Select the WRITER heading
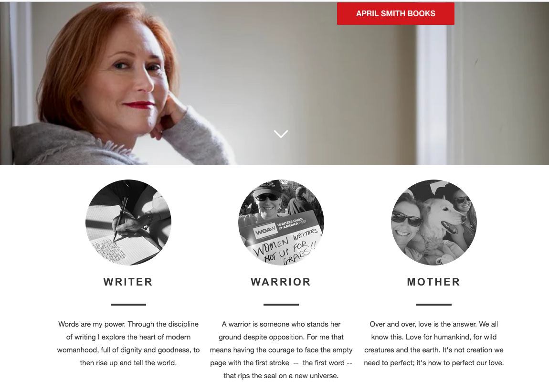The height and width of the screenshot is (392, 549). pyautogui.click(x=128, y=282)
